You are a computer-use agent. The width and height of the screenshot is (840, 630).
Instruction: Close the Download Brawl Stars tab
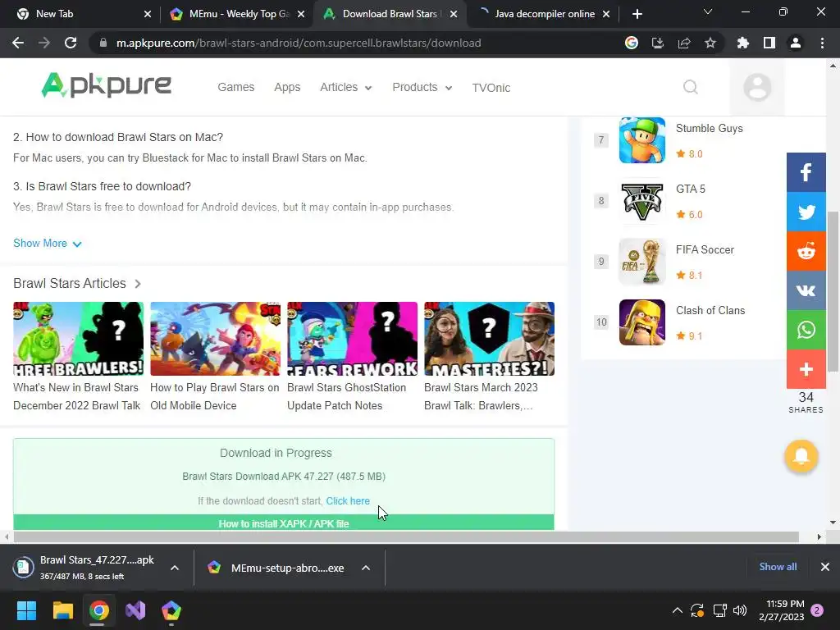coord(454,14)
